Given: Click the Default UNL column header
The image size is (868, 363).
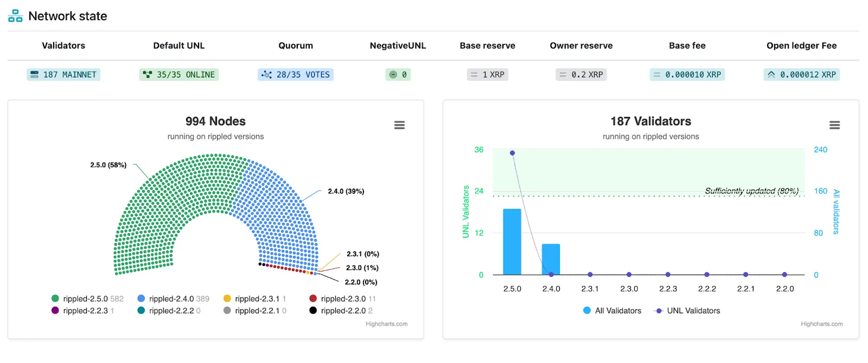Looking at the screenshot, I should coord(179,46).
